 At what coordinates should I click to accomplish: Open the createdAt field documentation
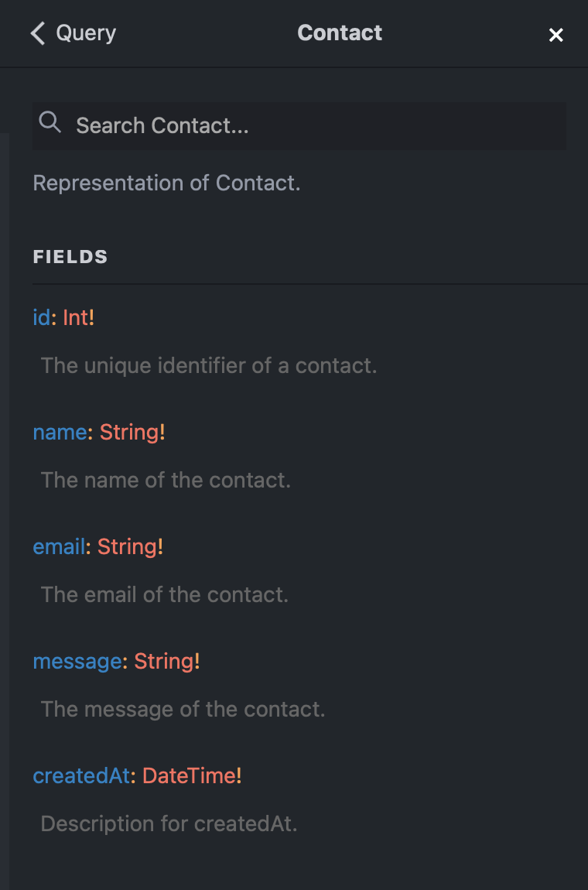(x=80, y=775)
